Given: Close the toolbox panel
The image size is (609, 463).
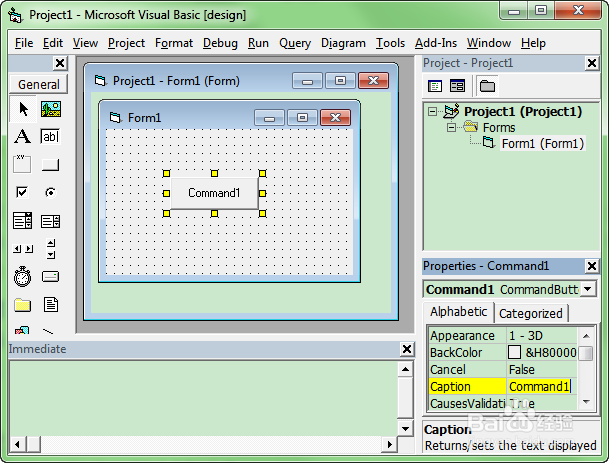Looking at the screenshot, I should pyautogui.click(x=60, y=63).
